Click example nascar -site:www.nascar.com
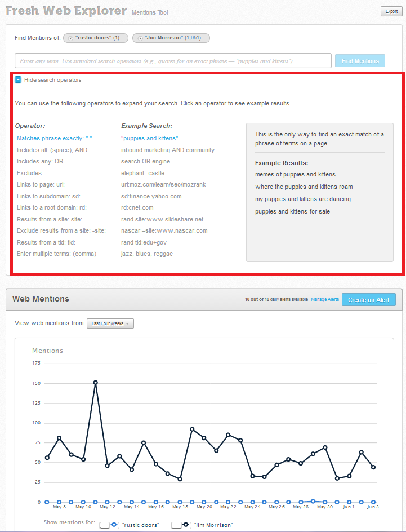The height and width of the screenshot is (532, 406). tap(164, 230)
